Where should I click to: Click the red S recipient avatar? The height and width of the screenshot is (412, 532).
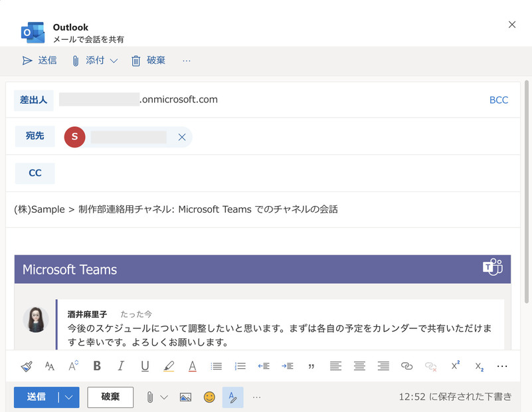[x=74, y=137]
